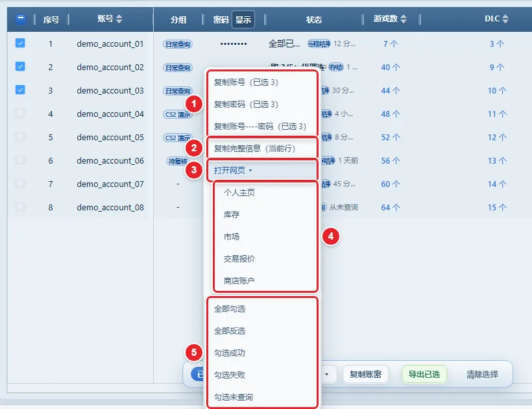Click the demo_account_08 account name

[110, 207]
